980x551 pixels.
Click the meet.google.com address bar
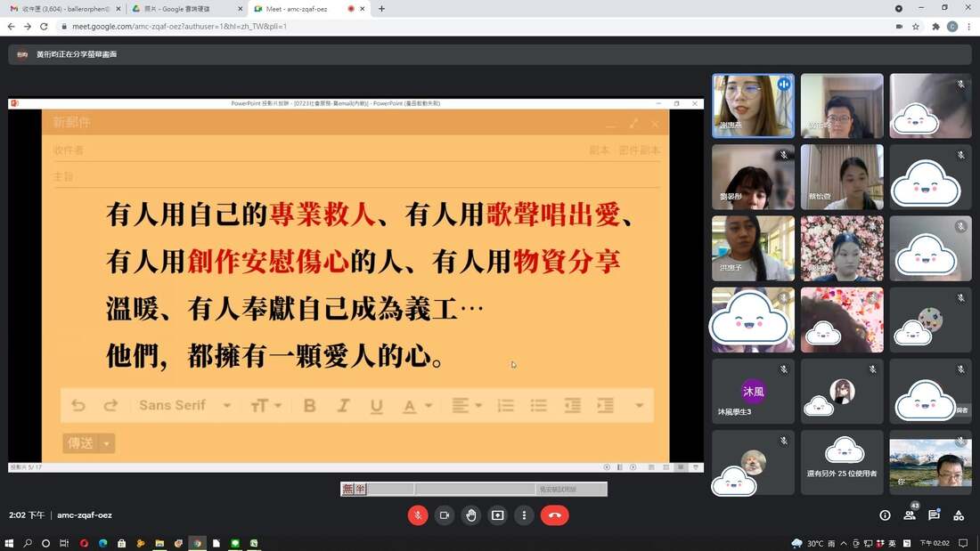(x=475, y=26)
